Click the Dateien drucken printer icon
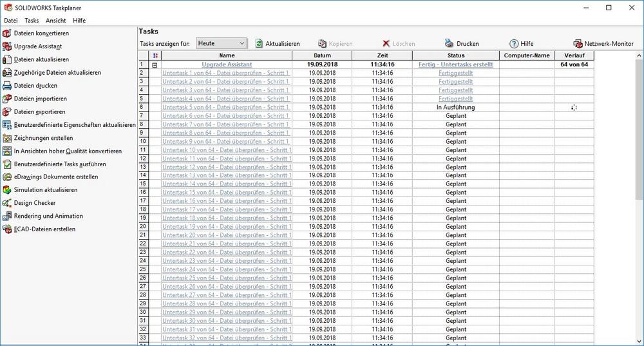The width and height of the screenshot is (644, 346). click(7, 86)
